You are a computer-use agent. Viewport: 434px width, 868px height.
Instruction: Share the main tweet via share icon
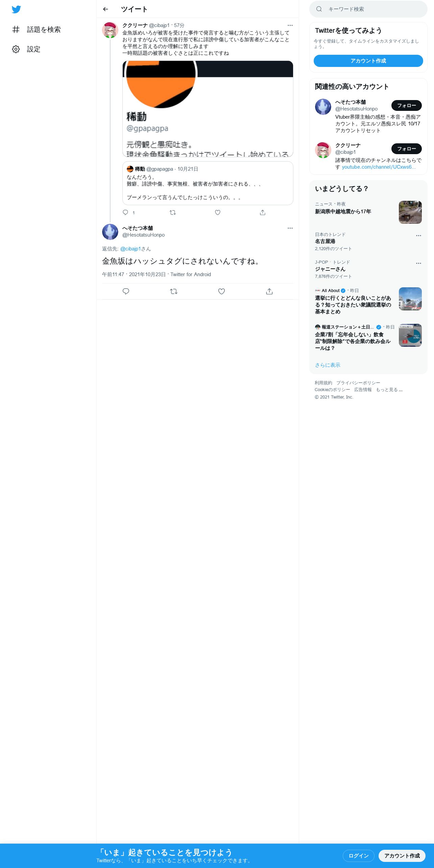[x=269, y=291]
